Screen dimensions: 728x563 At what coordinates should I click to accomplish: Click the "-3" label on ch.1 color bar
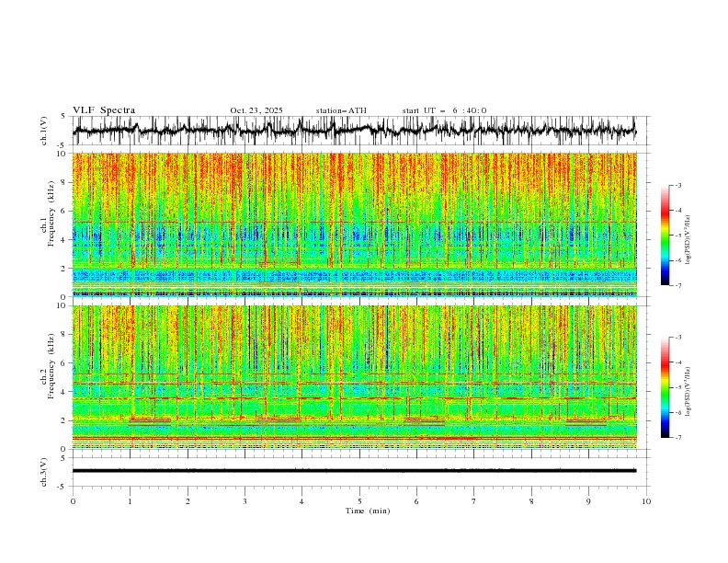[678, 185]
